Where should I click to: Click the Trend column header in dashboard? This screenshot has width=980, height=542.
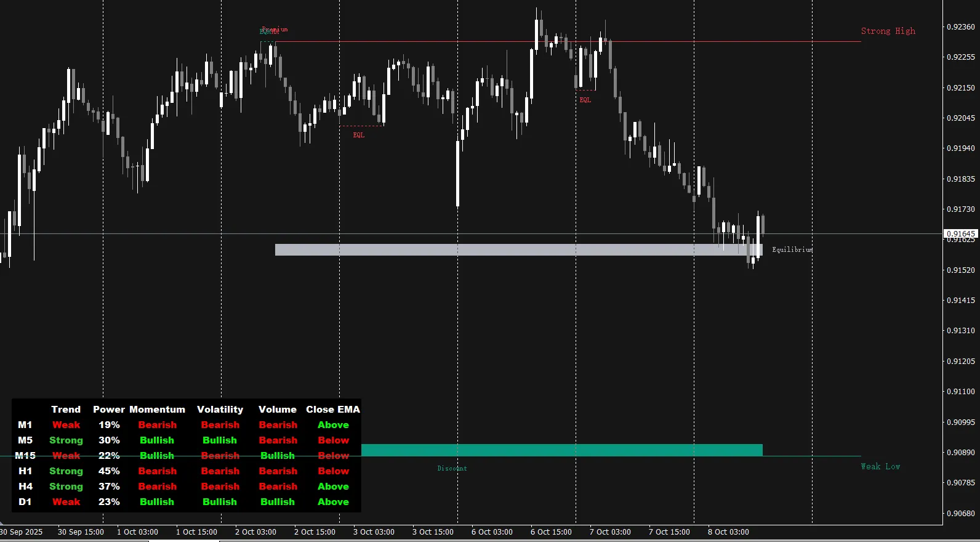click(66, 410)
